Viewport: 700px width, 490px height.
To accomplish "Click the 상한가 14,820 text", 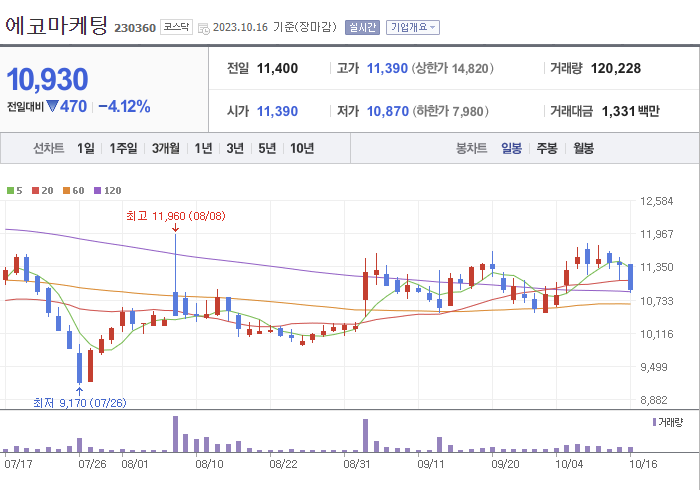I will [x=452, y=69].
